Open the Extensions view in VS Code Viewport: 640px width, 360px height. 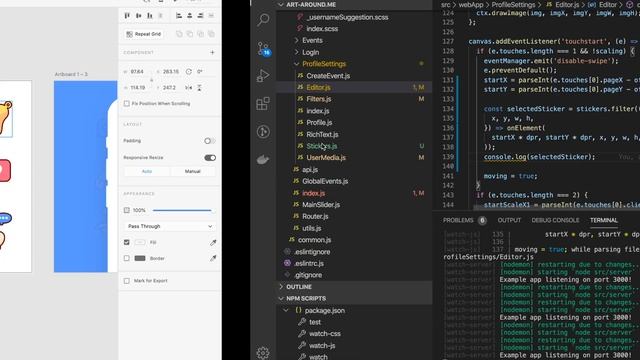coord(263,103)
